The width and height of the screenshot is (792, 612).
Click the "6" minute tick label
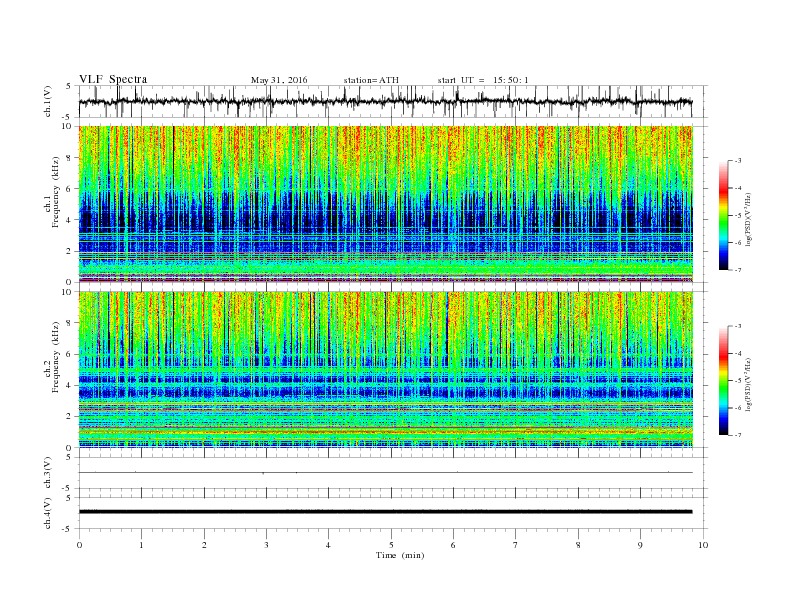(453, 545)
